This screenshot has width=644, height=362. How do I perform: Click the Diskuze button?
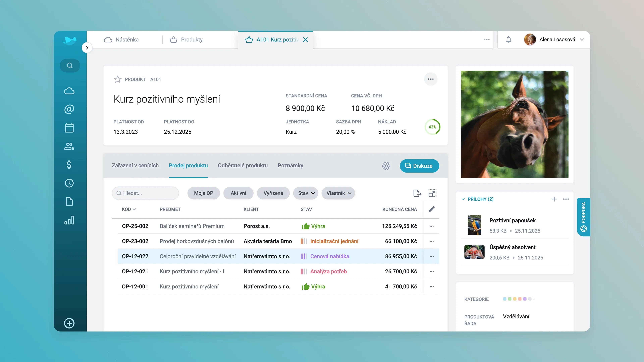coord(419,166)
